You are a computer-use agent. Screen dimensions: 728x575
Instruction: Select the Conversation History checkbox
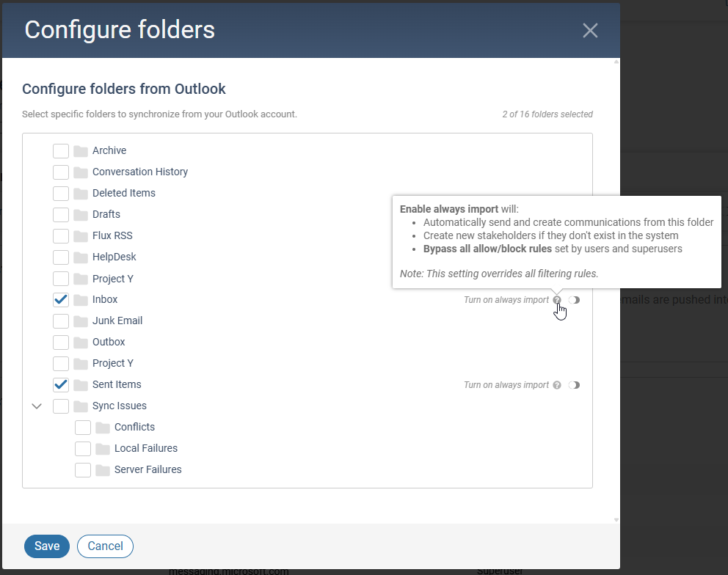tap(61, 172)
